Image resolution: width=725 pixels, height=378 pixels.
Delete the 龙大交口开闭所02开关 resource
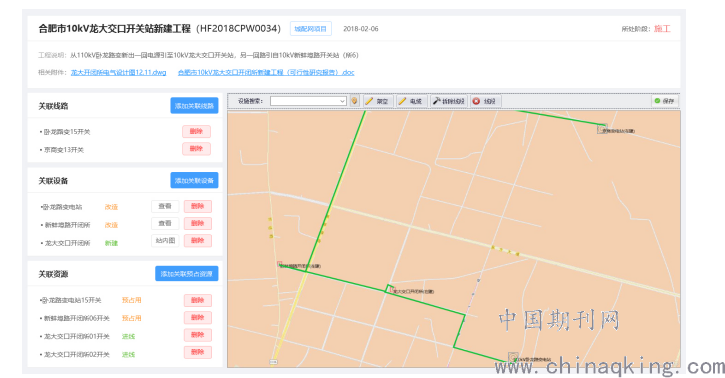click(198, 352)
